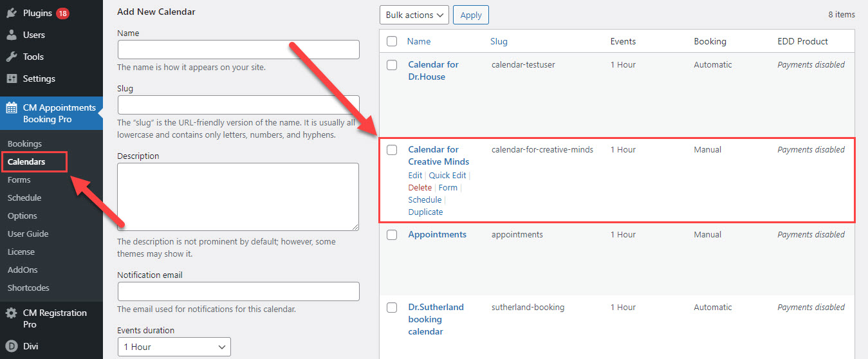Click into the Notification email field

238,291
